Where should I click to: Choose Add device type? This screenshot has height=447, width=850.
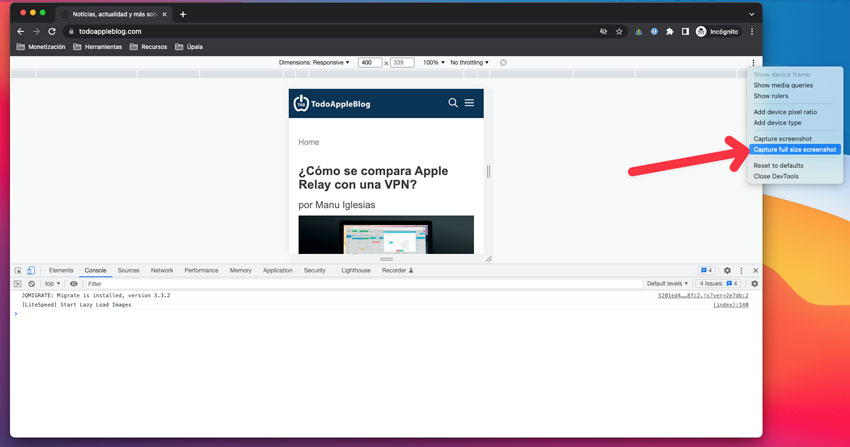[x=777, y=123]
